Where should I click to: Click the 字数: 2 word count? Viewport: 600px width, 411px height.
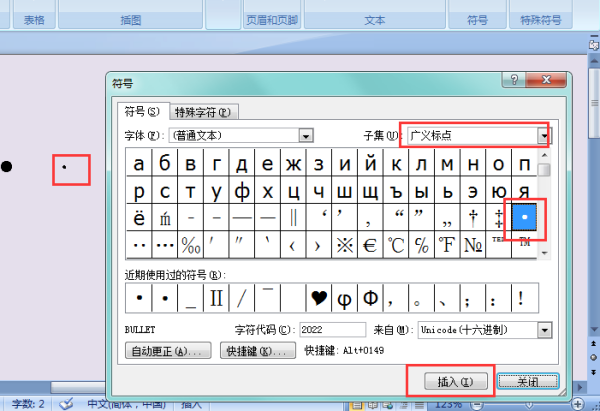pos(28,404)
